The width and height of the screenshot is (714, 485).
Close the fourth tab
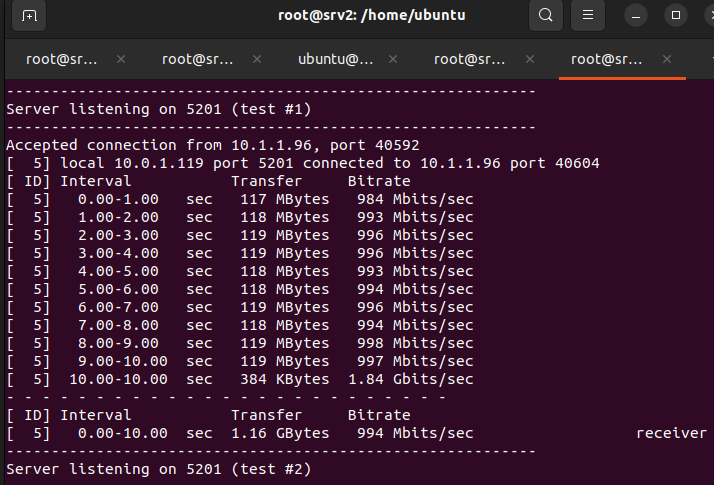(529, 59)
